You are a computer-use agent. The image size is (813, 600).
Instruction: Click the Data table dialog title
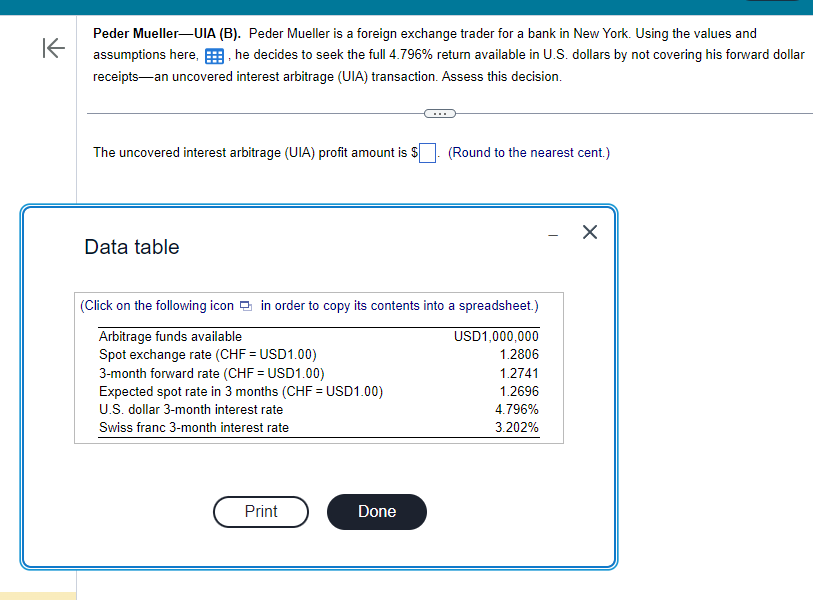click(x=131, y=247)
